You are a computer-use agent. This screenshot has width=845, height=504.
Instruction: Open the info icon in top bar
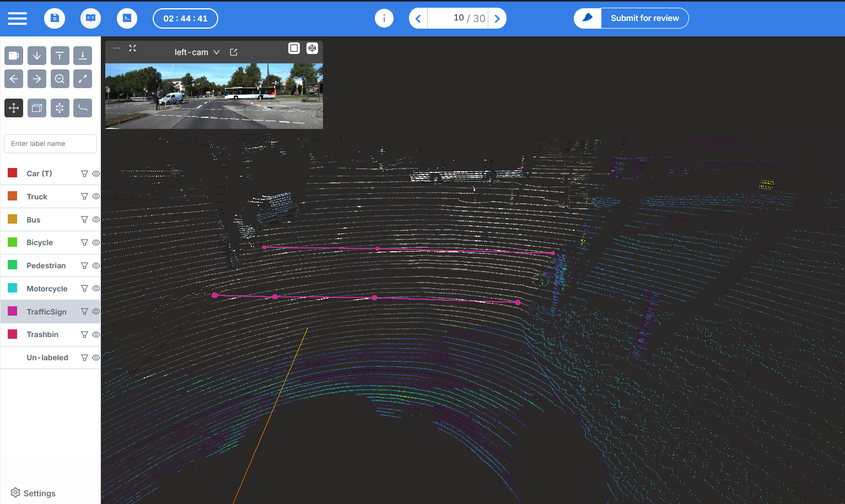coord(384,18)
